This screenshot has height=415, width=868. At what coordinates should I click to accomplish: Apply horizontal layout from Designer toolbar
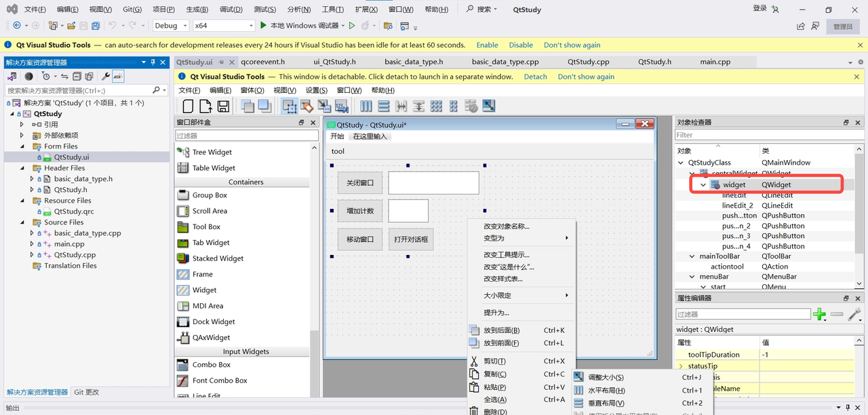point(366,106)
